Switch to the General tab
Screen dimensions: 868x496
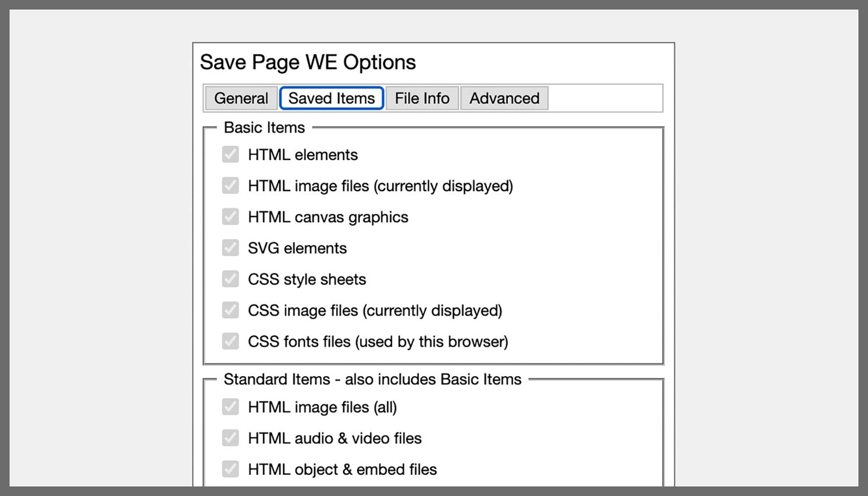pyautogui.click(x=241, y=98)
